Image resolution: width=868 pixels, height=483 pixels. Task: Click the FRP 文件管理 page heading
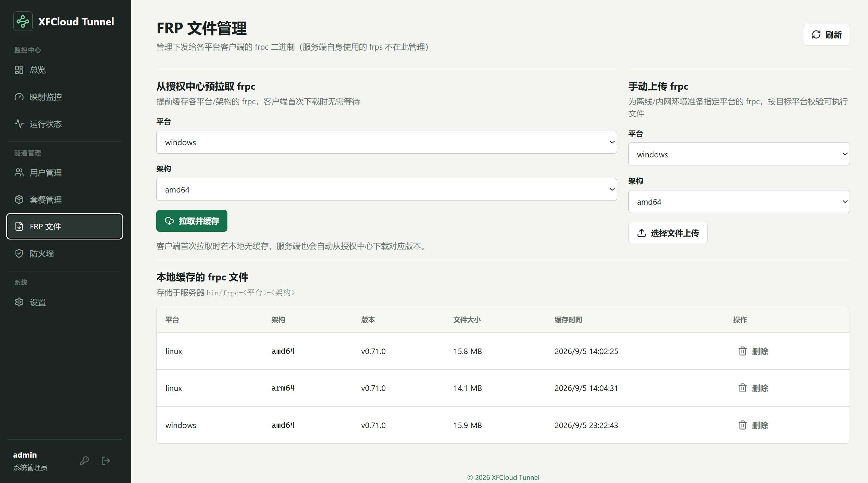click(201, 28)
